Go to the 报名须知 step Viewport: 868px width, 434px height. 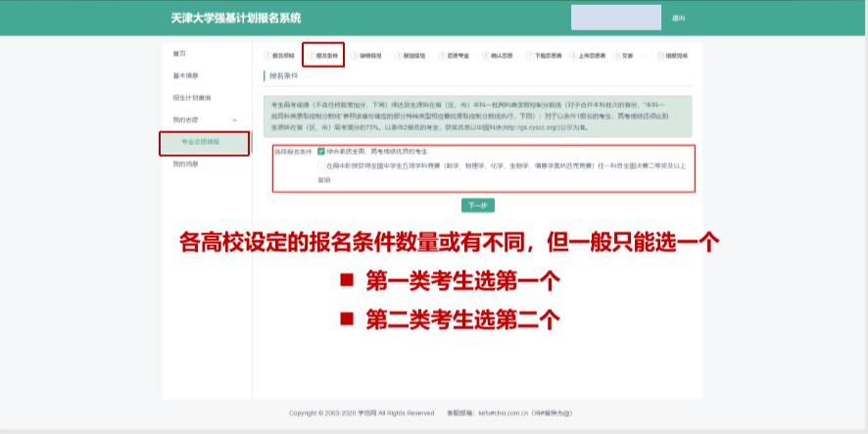click(x=279, y=56)
